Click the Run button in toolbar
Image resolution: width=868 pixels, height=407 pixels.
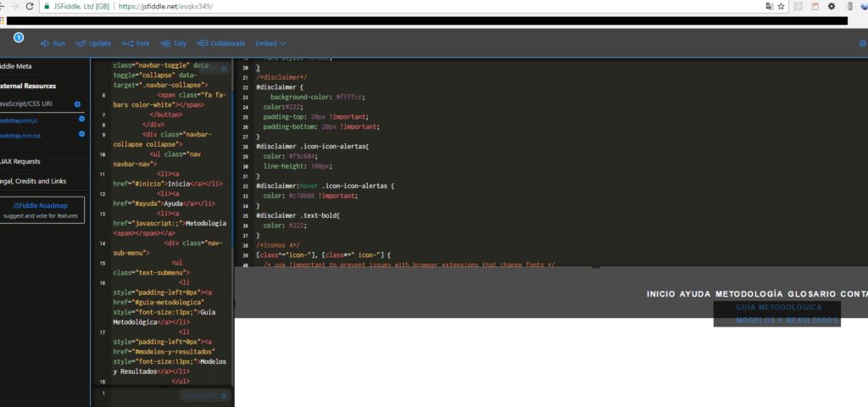52,43
